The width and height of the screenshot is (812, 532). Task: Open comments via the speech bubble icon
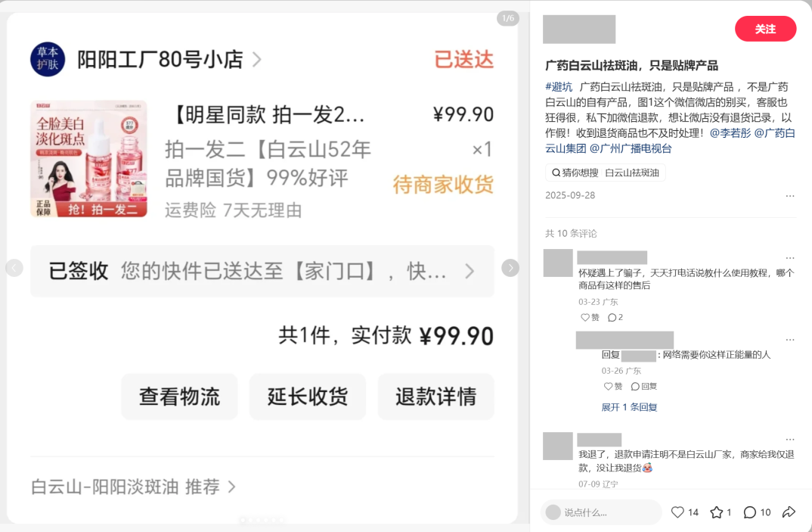[x=749, y=512]
